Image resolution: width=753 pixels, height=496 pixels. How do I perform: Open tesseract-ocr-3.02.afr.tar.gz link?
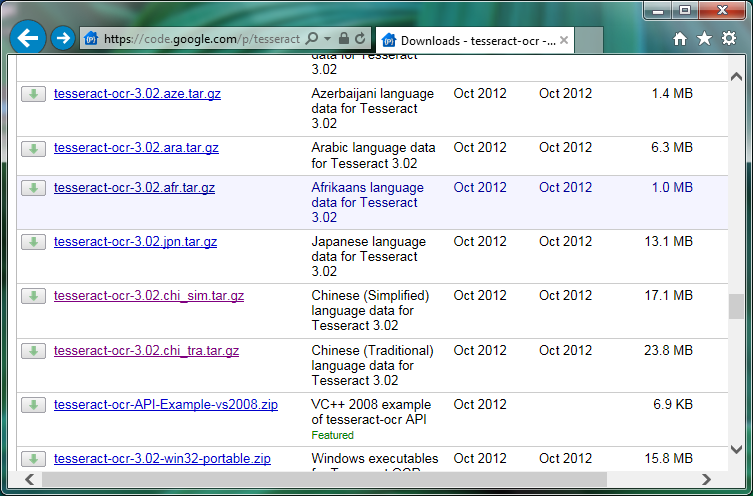tap(134, 188)
